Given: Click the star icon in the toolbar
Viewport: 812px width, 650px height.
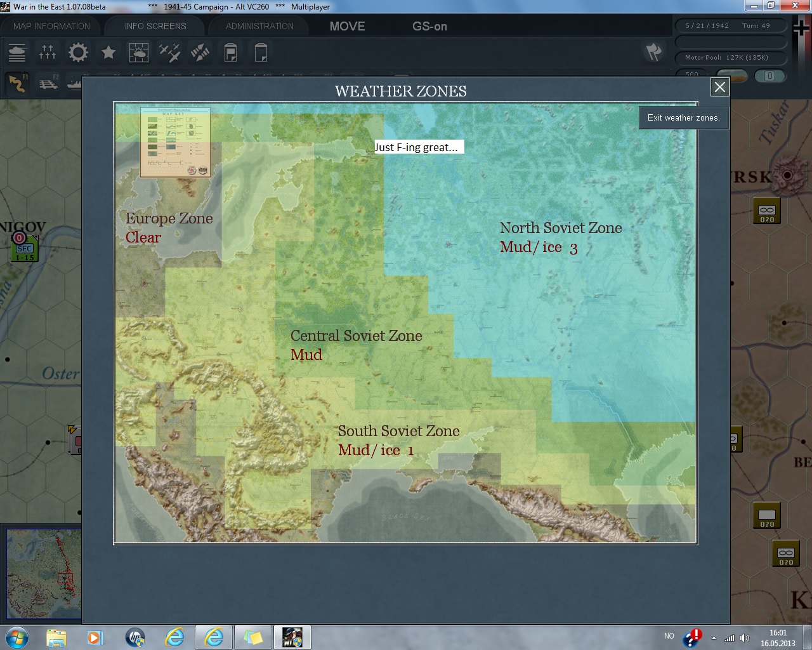Looking at the screenshot, I should (x=108, y=52).
